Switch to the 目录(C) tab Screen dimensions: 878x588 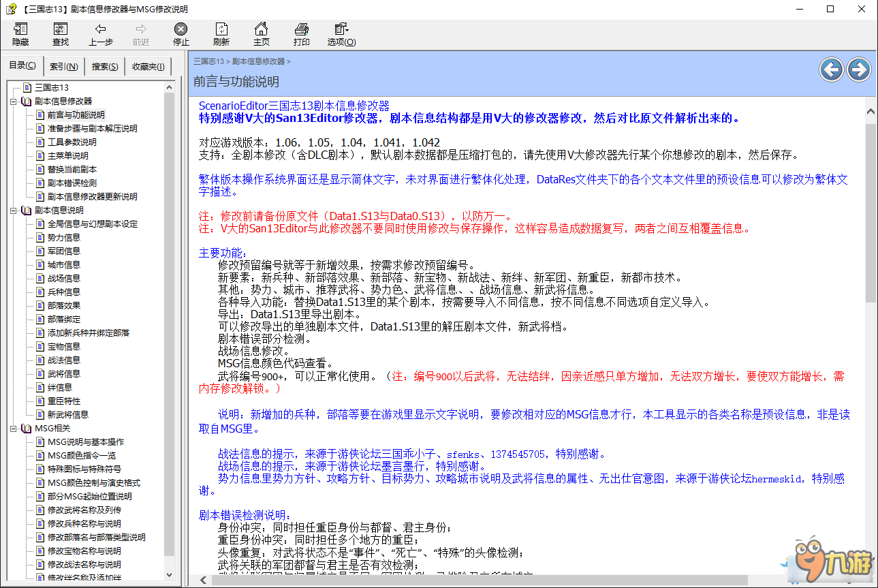click(x=22, y=65)
